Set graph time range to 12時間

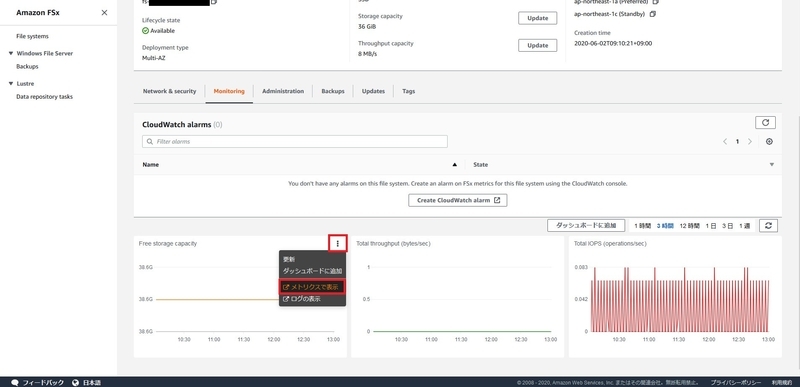tap(690, 226)
